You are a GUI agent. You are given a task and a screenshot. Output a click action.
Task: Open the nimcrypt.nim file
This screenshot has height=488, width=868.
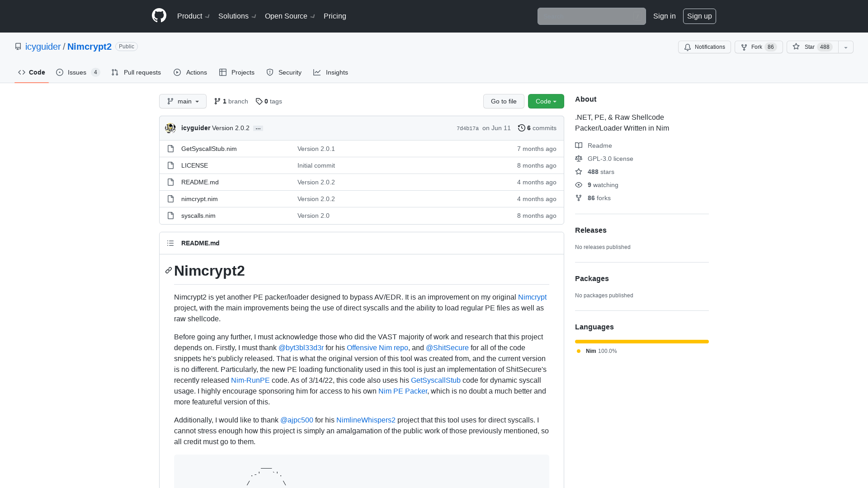pyautogui.click(x=199, y=199)
